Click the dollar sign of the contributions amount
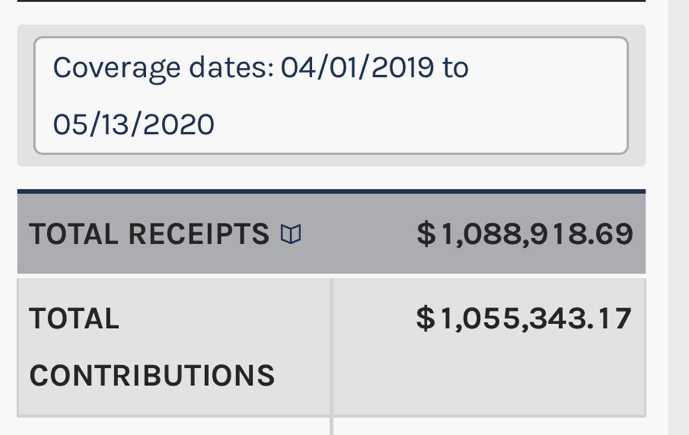Screen dimensions: 689x435 [426, 319]
